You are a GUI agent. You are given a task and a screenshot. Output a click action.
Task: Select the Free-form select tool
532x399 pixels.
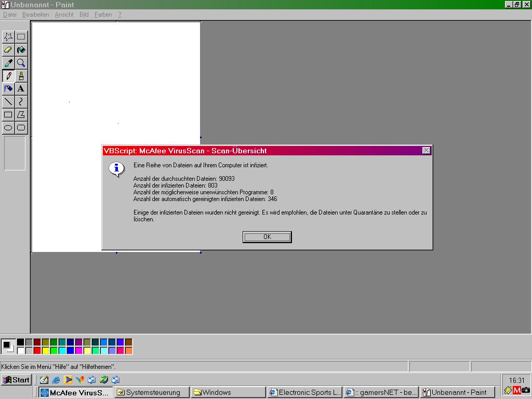[x=8, y=37]
